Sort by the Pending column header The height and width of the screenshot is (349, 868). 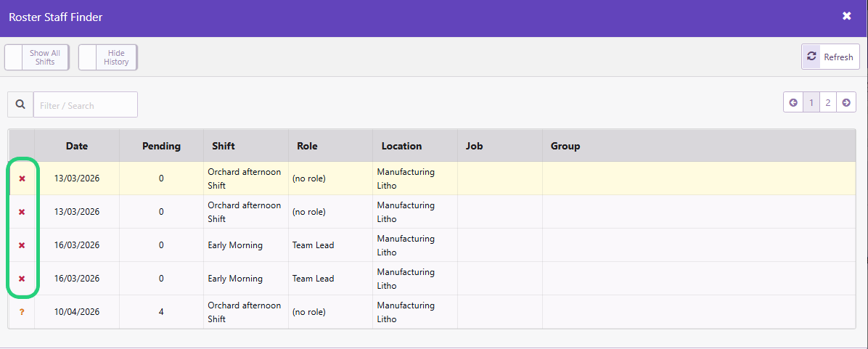pos(161,147)
